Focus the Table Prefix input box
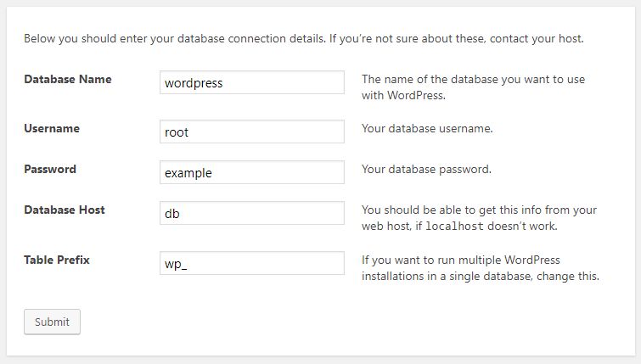The width and height of the screenshot is (641, 364). (x=251, y=263)
